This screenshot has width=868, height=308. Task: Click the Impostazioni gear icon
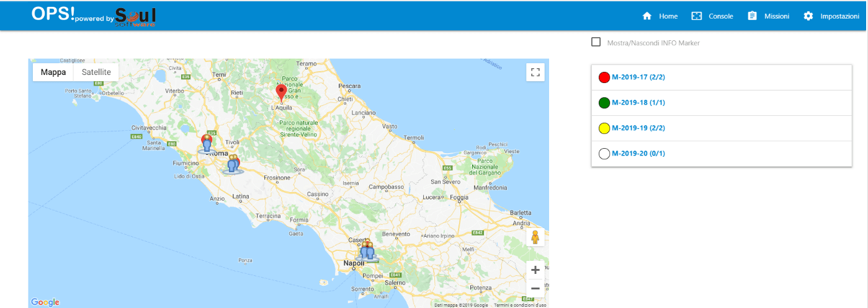[x=808, y=16]
